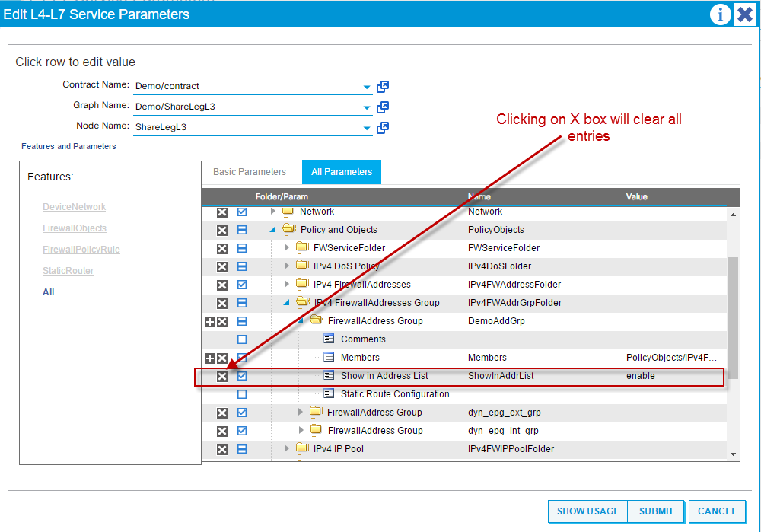Click the X clear icon on Show in Address List row
Image resolution: width=761 pixels, height=532 pixels.
(221, 375)
